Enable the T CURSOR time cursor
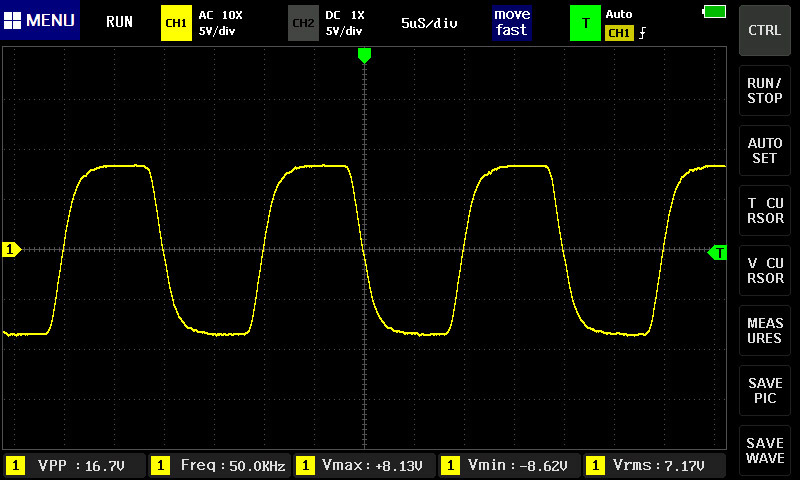Image resolution: width=800 pixels, height=480 pixels. (764, 211)
